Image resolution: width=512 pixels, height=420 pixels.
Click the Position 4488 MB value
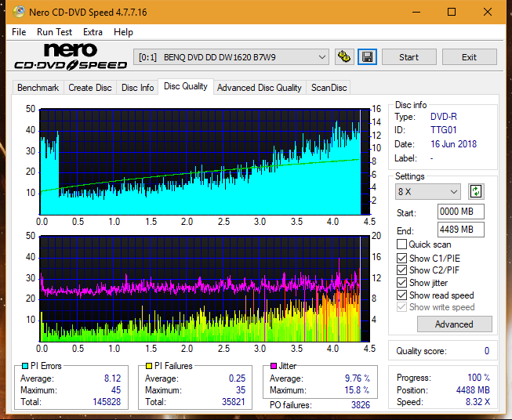coord(473,390)
